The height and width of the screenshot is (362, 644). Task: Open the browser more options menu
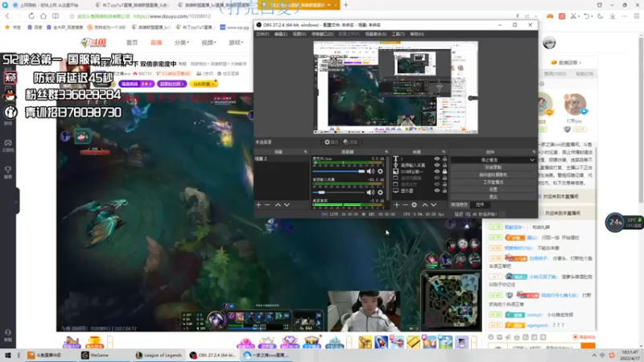tap(625, 16)
